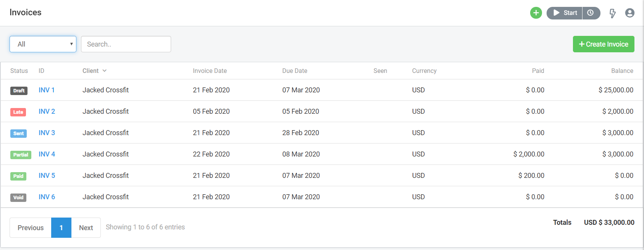Open invoice INV 5

point(47,176)
